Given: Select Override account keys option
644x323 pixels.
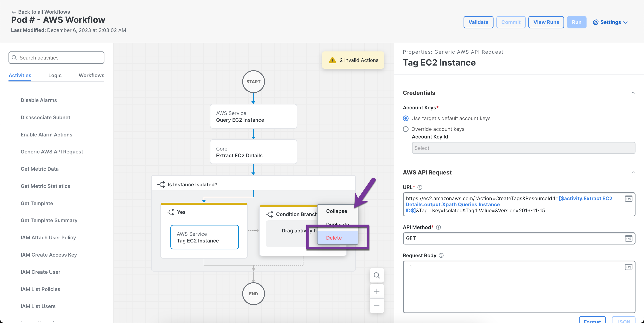Looking at the screenshot, I should [x=405, y=129].
